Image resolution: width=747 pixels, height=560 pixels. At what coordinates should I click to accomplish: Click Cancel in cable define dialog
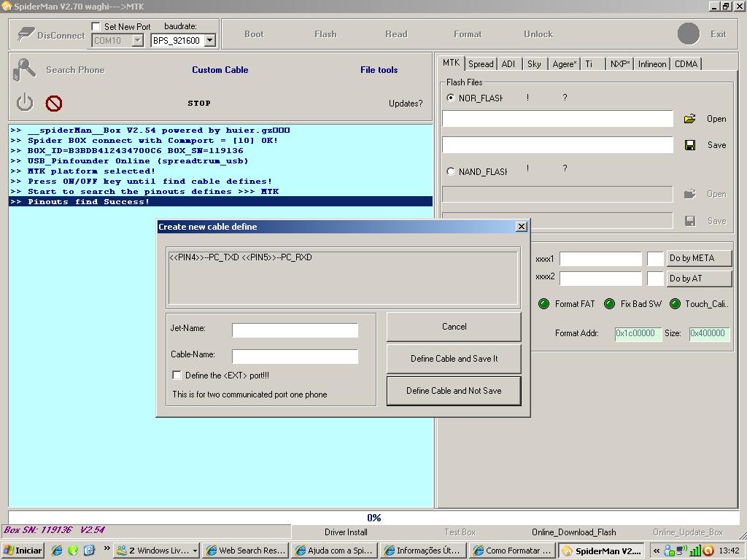pos(454,327)
